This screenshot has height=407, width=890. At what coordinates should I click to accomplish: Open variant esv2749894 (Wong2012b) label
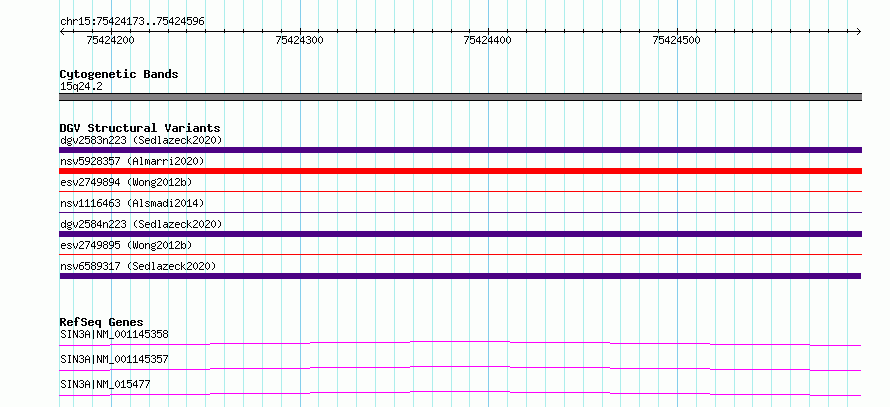click(x=126, y=182)
